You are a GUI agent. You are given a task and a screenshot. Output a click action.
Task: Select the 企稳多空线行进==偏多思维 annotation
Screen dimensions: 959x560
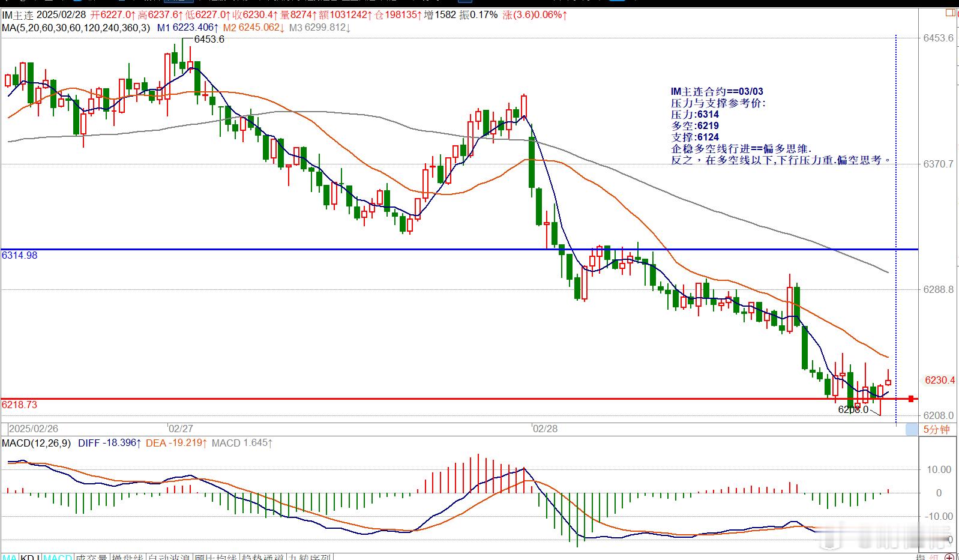(x=741, y=149)
